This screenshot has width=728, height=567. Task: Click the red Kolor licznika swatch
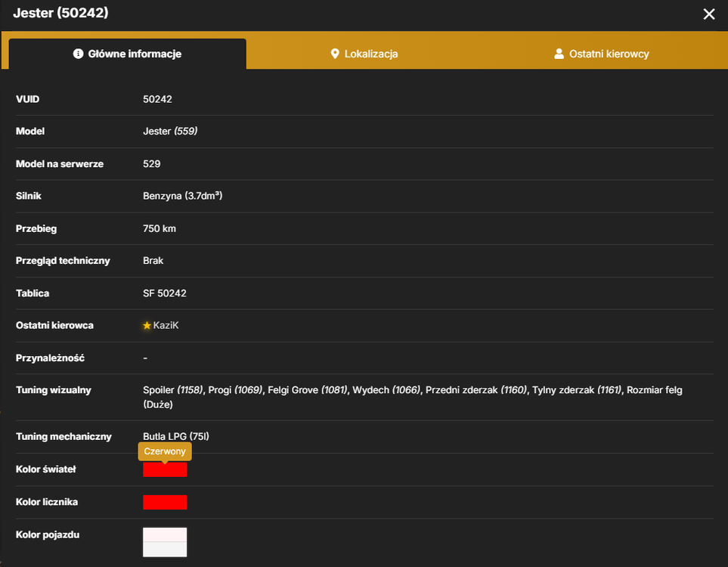coord(165,502)
